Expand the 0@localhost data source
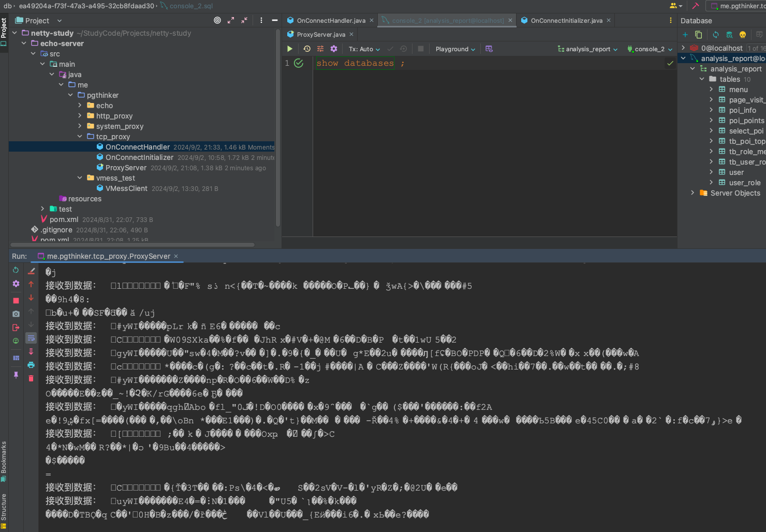 [x=683, y=48]
